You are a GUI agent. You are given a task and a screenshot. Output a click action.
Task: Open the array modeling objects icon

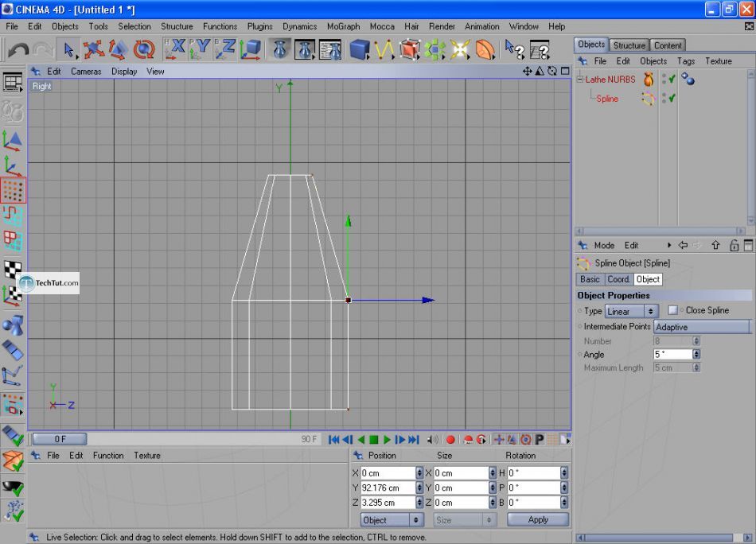[435, 49]
